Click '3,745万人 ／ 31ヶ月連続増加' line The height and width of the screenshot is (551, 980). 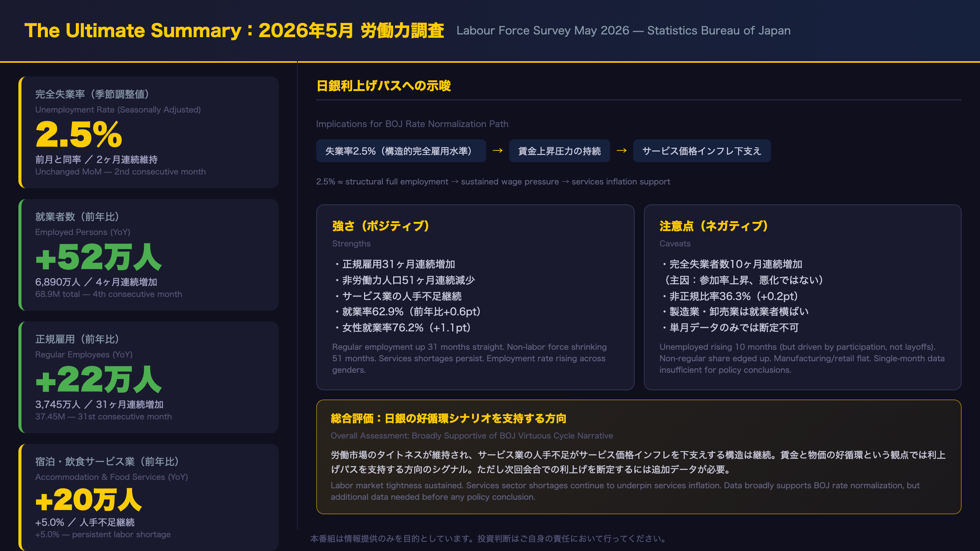point(100,404)
